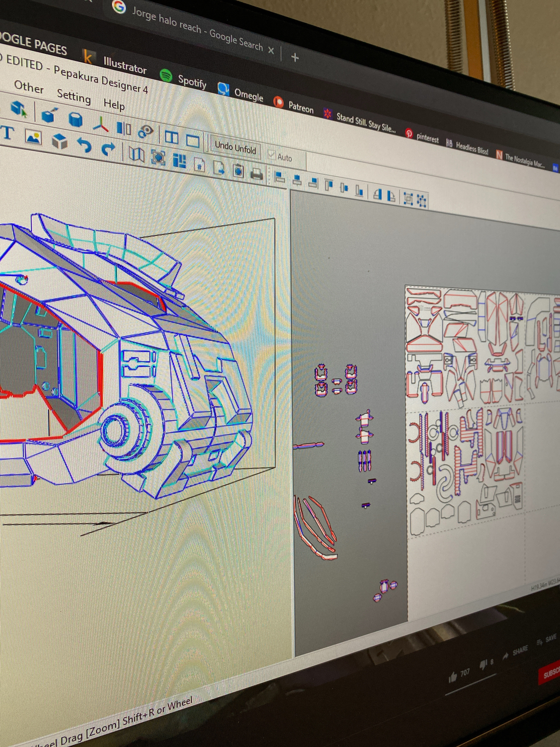
Task: Click the Print icon
Action: click(x=256, y=174)
